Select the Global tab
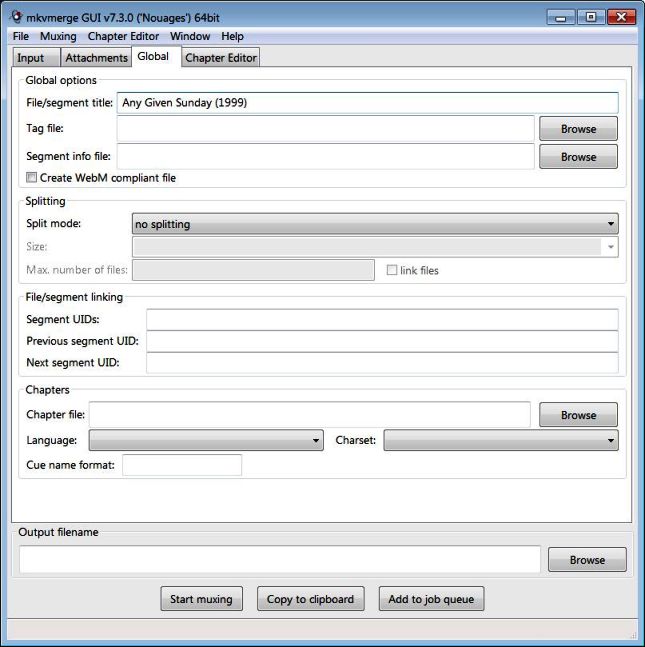The width and height of the screenshot is (645, 647). point(156,56)
